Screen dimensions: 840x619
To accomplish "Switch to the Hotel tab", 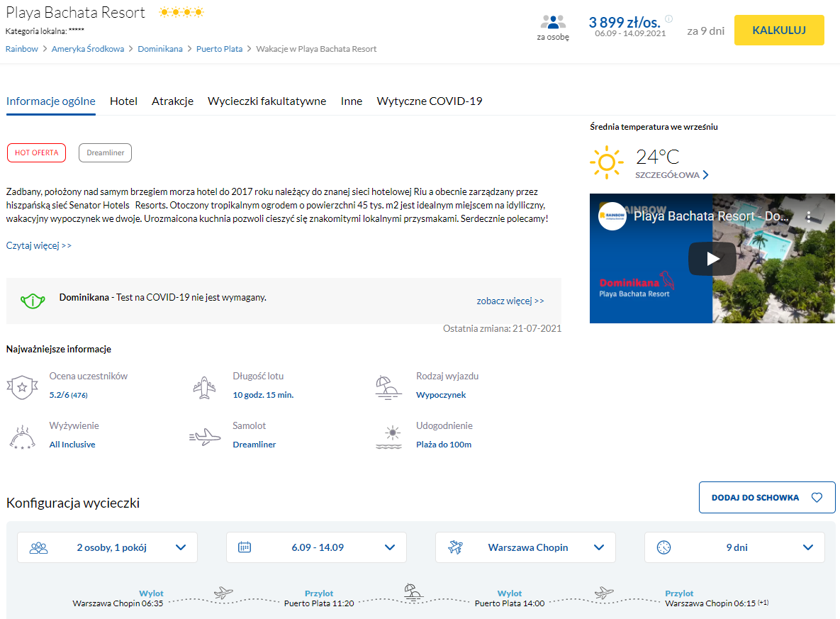I will coord(123,101).
